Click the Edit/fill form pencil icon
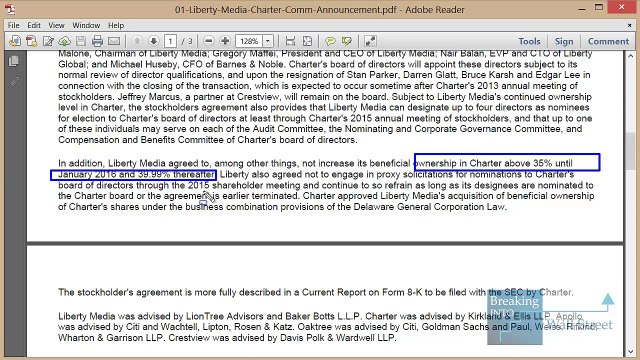The width and height of the screenshot is (640, 360). pos(48,41)
